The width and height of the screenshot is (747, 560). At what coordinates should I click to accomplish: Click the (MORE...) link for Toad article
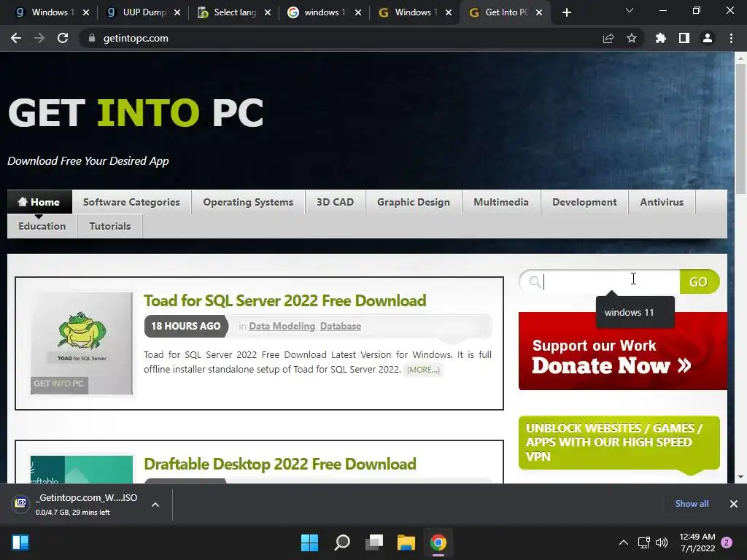[423, 370]
